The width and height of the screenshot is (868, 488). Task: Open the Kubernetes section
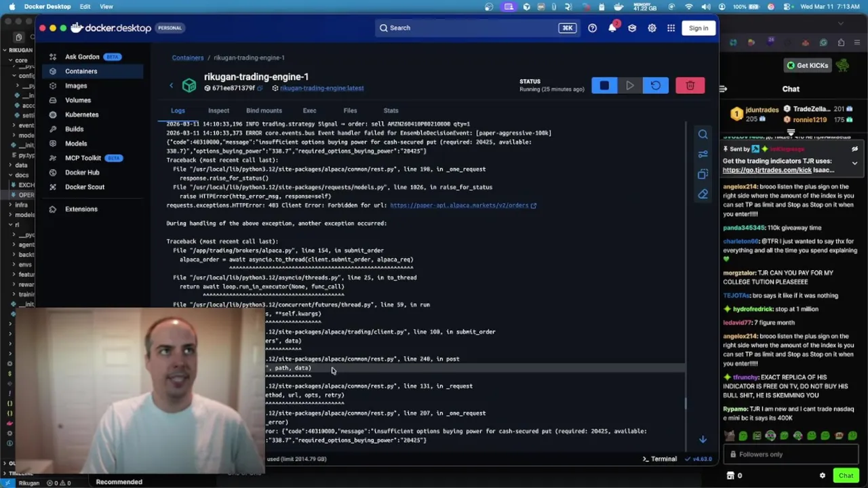coord(92,115)
